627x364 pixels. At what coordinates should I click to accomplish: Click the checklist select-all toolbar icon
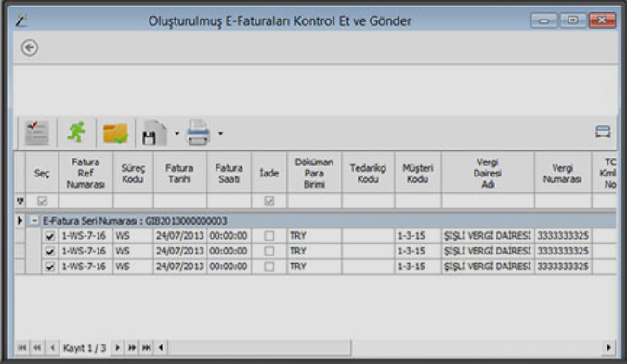tap(37, 132)
